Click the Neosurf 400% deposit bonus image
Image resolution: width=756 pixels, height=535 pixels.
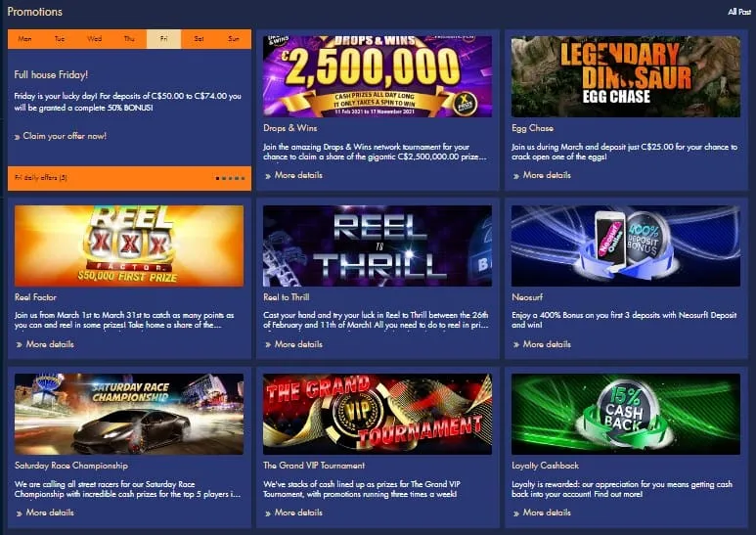[x=626, y=245]
